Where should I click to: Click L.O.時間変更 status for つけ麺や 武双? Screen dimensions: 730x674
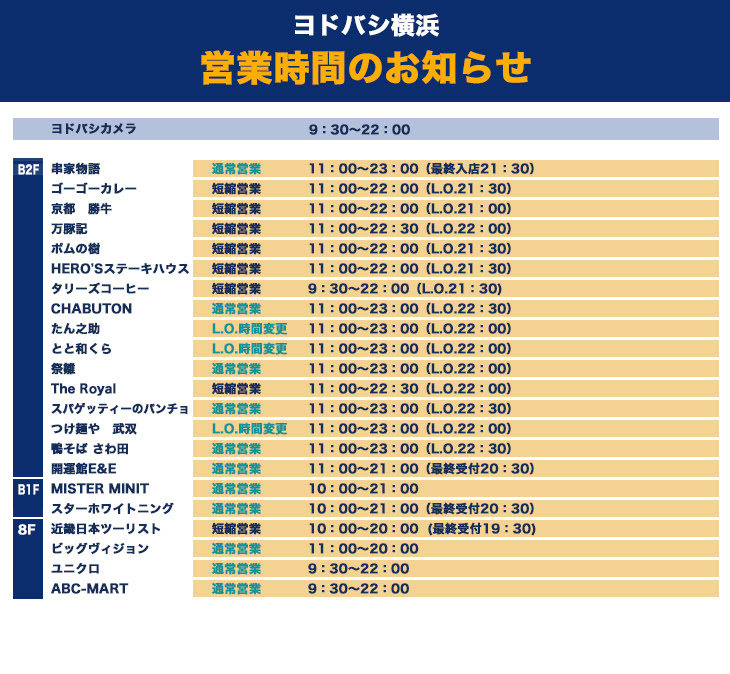click(x=250, y=429)
